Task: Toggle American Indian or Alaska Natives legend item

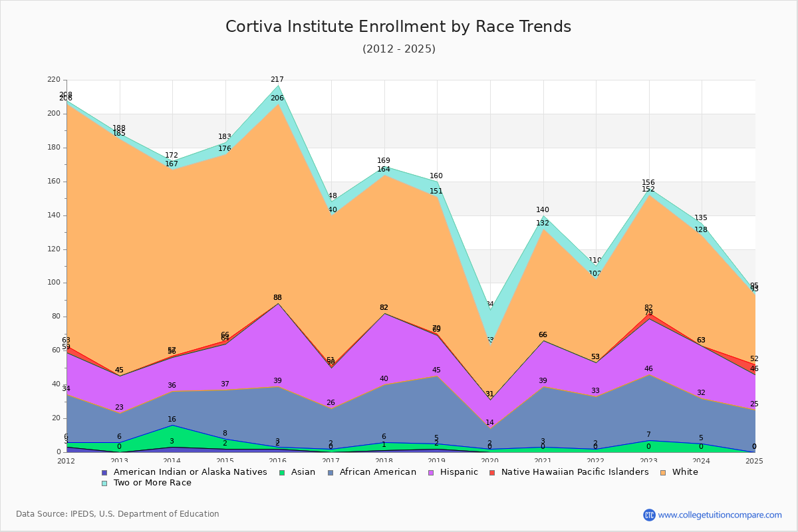Action: (x=184, y=472)
